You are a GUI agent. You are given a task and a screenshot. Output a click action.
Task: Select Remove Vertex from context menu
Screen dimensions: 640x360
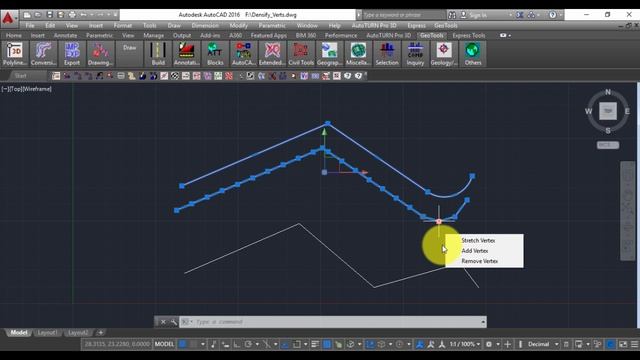(479, 261)
